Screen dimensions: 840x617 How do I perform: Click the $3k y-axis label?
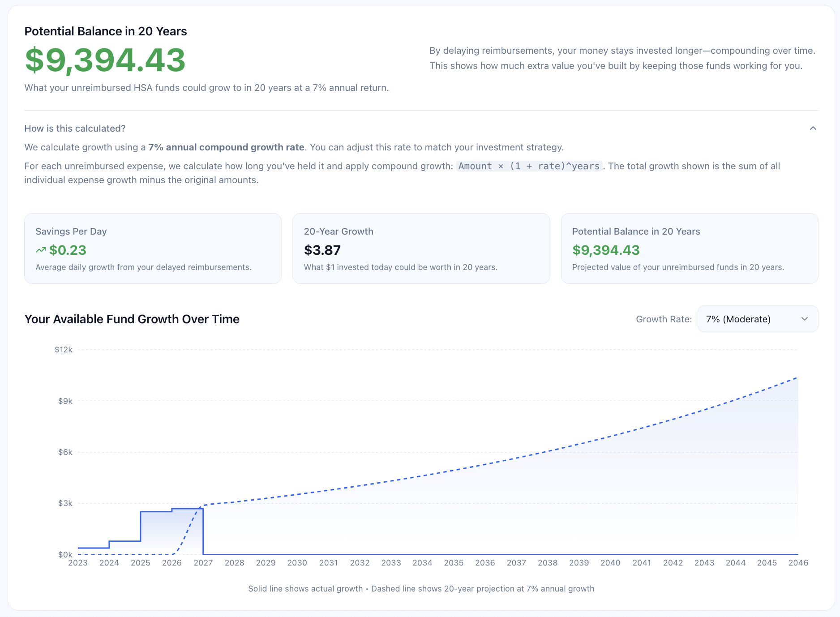click(x=65, y=503)
